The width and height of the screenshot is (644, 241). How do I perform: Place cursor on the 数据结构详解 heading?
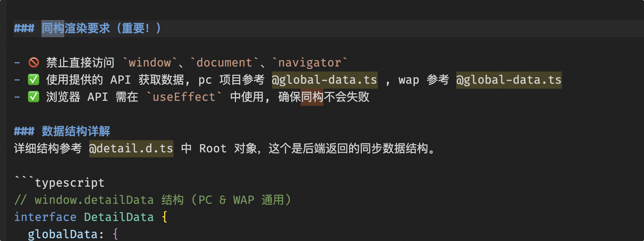click(x=76, y=131)
